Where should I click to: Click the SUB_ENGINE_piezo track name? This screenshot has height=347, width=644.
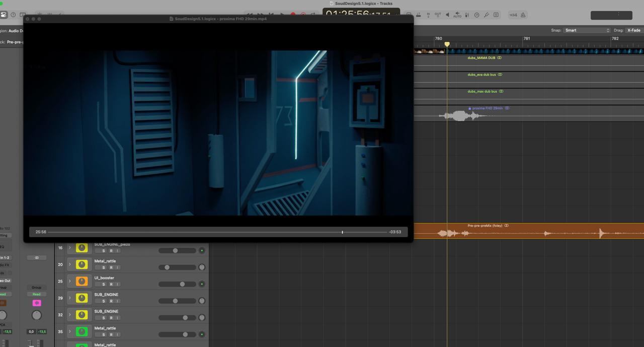tap(112, 244)
